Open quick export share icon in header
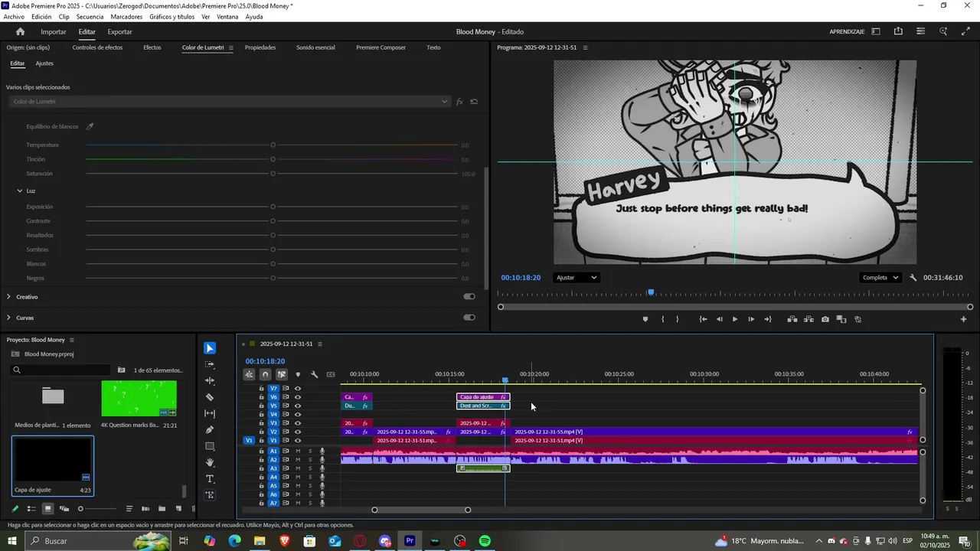 point(898,31)
